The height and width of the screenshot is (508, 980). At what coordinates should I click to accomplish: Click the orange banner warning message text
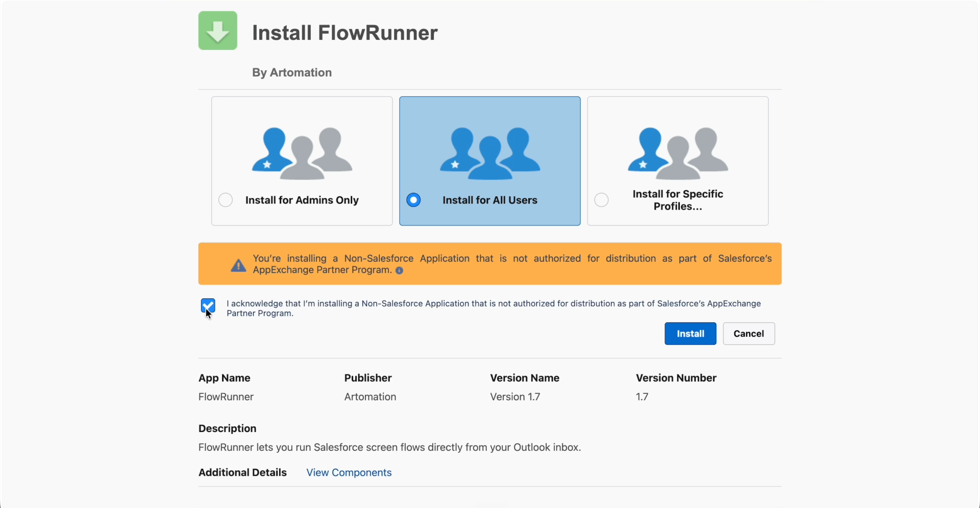coord(512,264)
